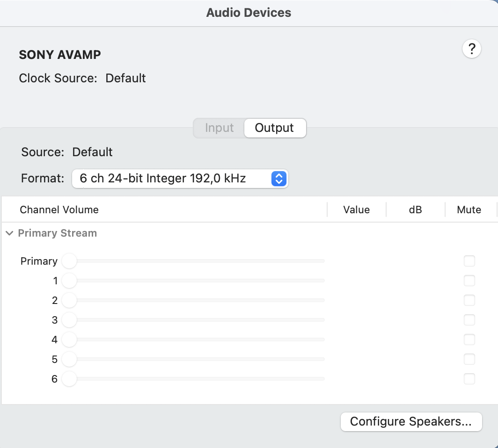Toggle mute for channel 6
The height and width of the screenshot is (448, 498).
pyautogui.click(x=469, y=379)
